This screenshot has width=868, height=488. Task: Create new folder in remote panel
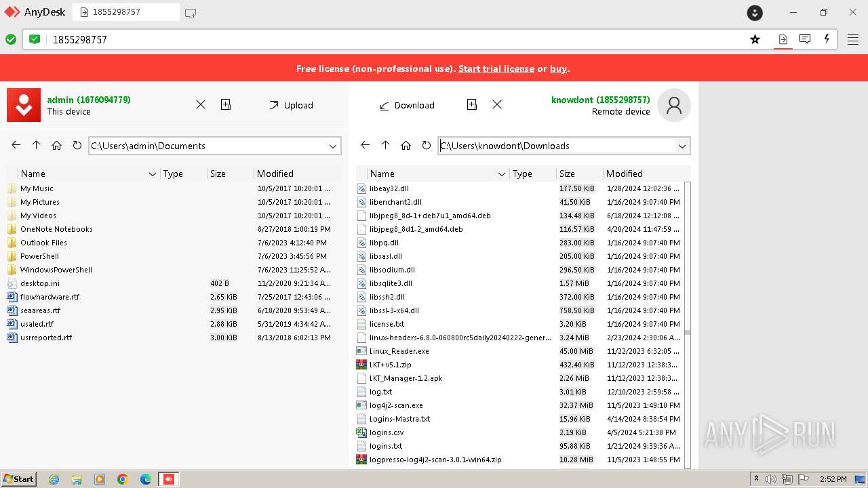pyautogui.click(x=472, y=104)
